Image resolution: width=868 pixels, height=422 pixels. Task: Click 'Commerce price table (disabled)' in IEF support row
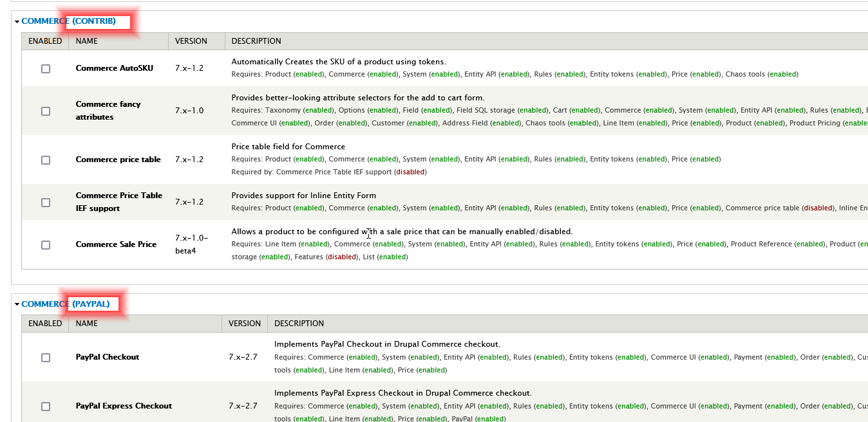(780, 208)
